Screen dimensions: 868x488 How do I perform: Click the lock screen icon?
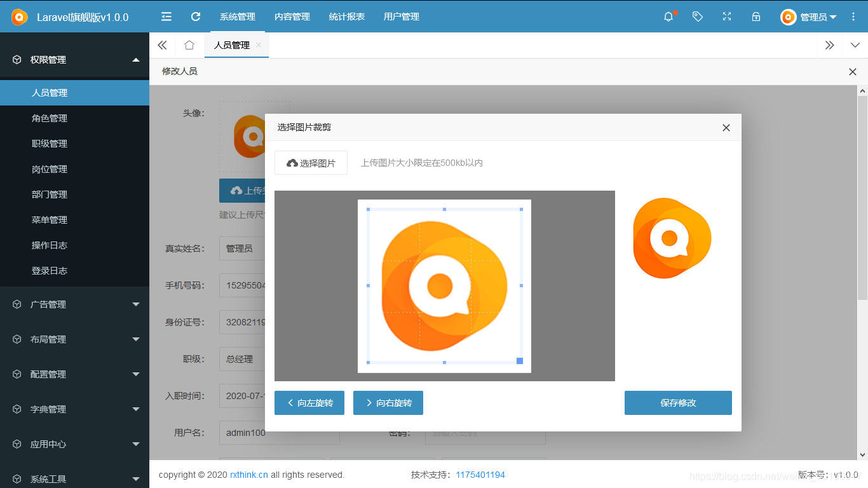[x=756, y=17]
